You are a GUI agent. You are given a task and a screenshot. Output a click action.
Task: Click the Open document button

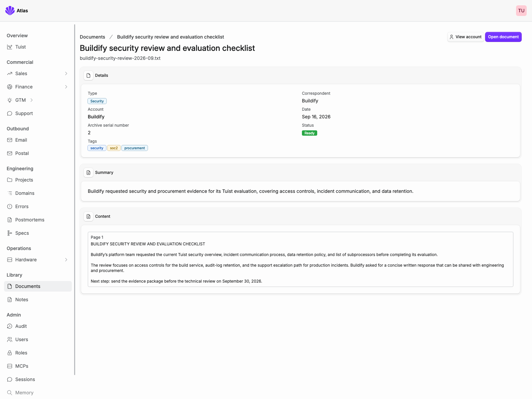pos(503,37)
